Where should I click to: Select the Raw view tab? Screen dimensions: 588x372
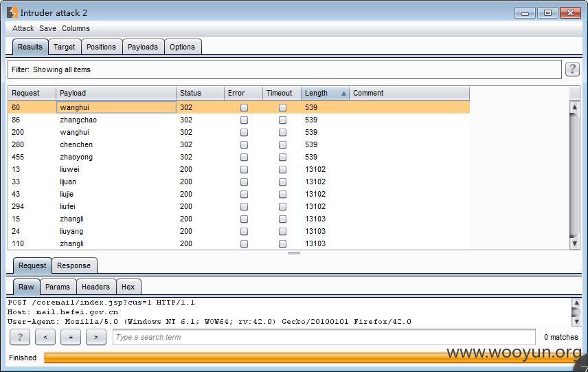pos(26,287)
